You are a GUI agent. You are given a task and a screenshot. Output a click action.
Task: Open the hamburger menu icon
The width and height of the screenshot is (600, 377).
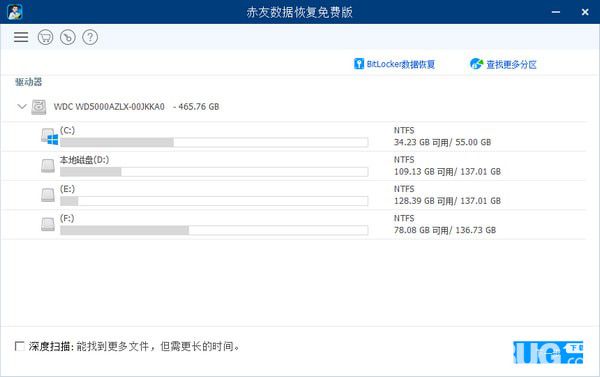(x=21, y=37)
